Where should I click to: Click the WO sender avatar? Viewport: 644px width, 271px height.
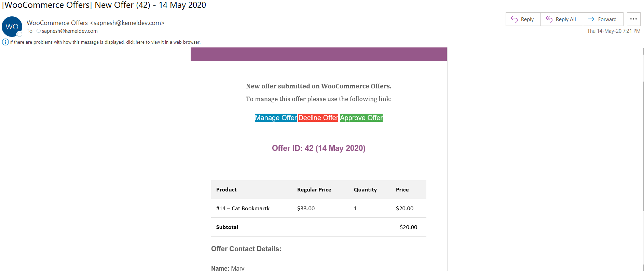[x=12, y=27]
